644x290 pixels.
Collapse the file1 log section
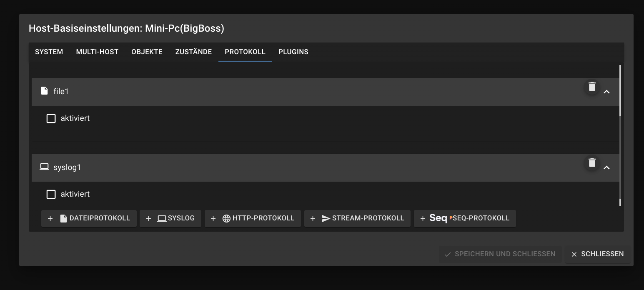coord(607,92)
